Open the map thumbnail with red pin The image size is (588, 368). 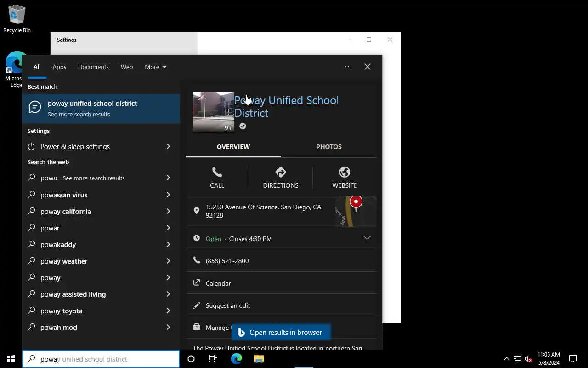coord(356,211)
